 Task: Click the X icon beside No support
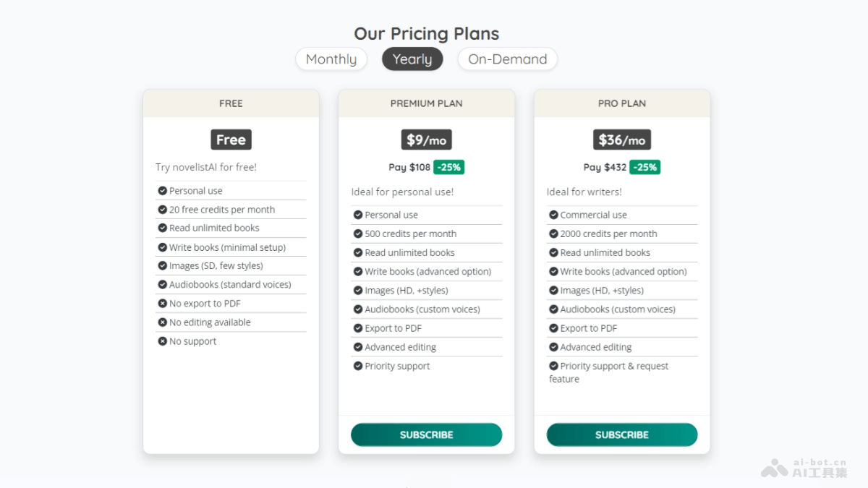163,341
